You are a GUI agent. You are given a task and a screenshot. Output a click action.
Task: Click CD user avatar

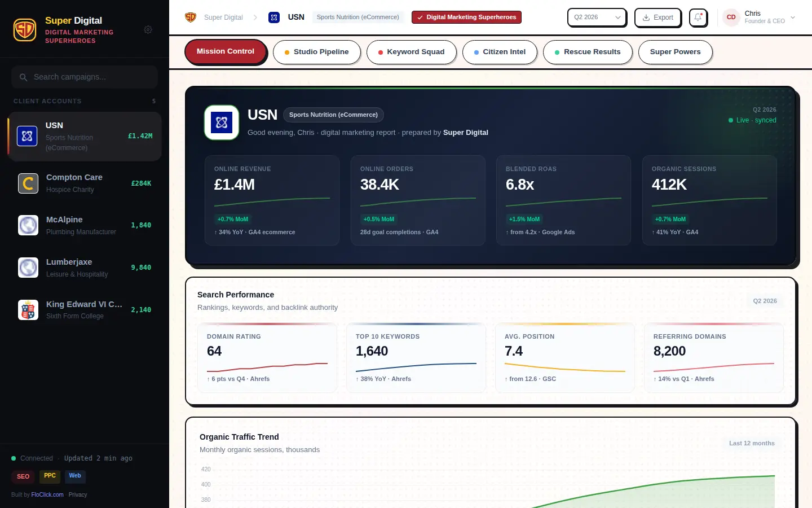731,17
